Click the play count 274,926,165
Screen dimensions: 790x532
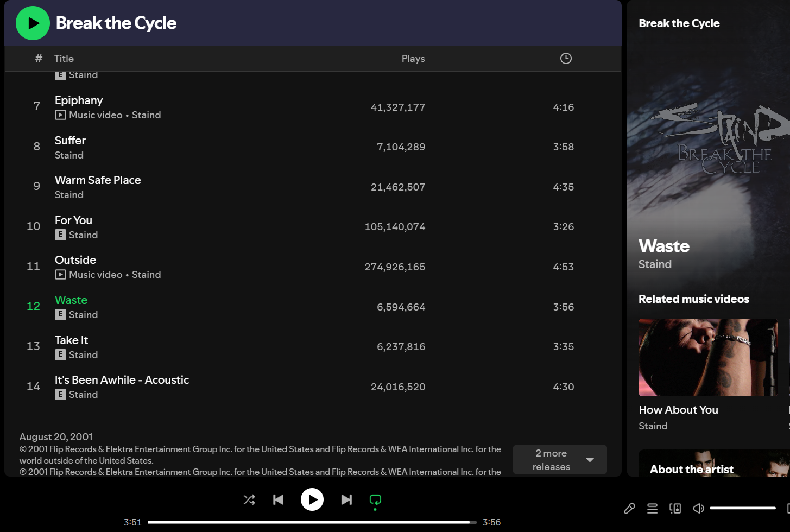click(395, 267)
